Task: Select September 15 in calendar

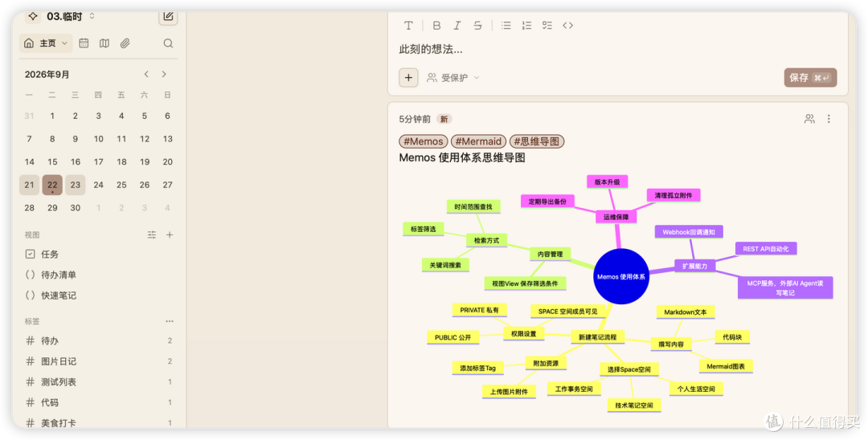Action: click(52, 162)
